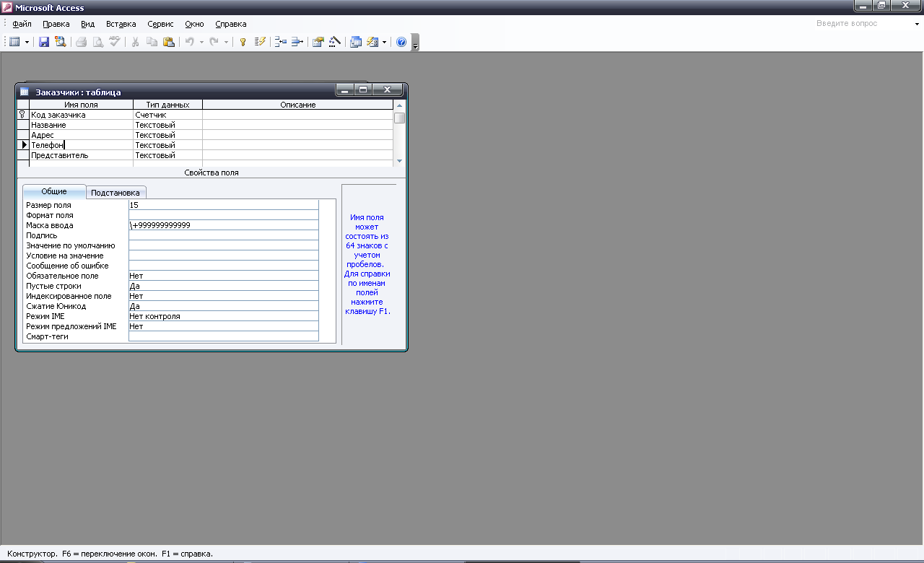Click the Undo arrow icon
The width and height of the screenshot is (924, 563).
point(189,42)
